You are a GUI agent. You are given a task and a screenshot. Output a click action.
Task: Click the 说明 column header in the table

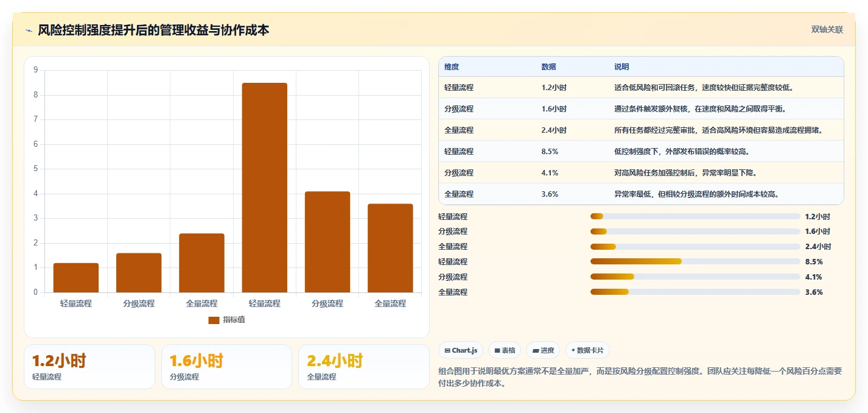pyautogui.click(x=621, y=67)
